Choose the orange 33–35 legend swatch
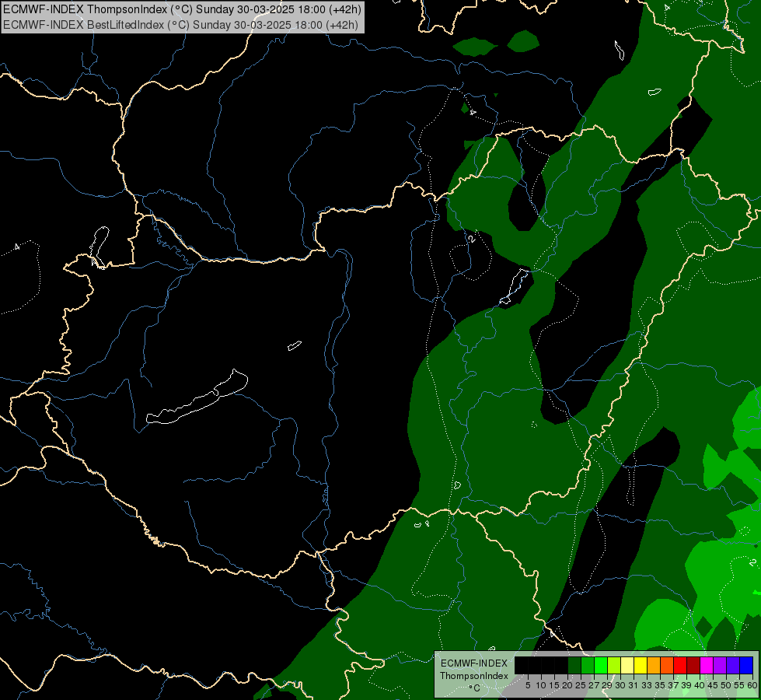 654,666
